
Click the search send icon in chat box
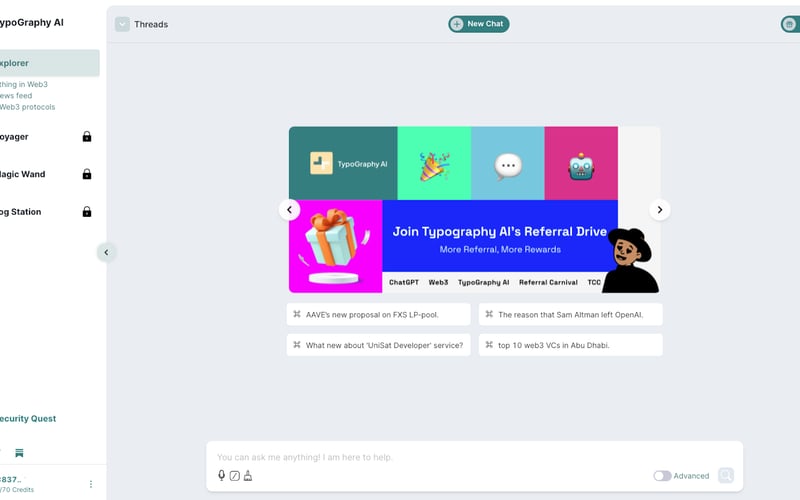pyautogui.click(x=726, y=476)
